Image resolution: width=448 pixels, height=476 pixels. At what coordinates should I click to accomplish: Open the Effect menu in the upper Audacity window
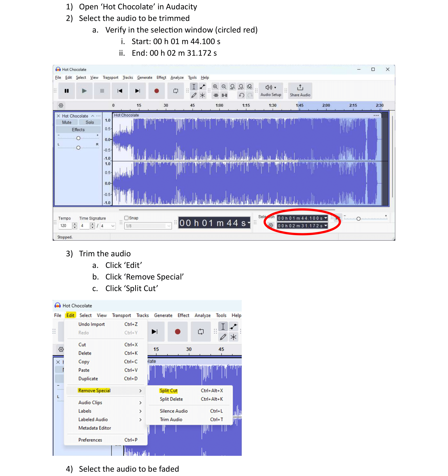tap(161, 77)
